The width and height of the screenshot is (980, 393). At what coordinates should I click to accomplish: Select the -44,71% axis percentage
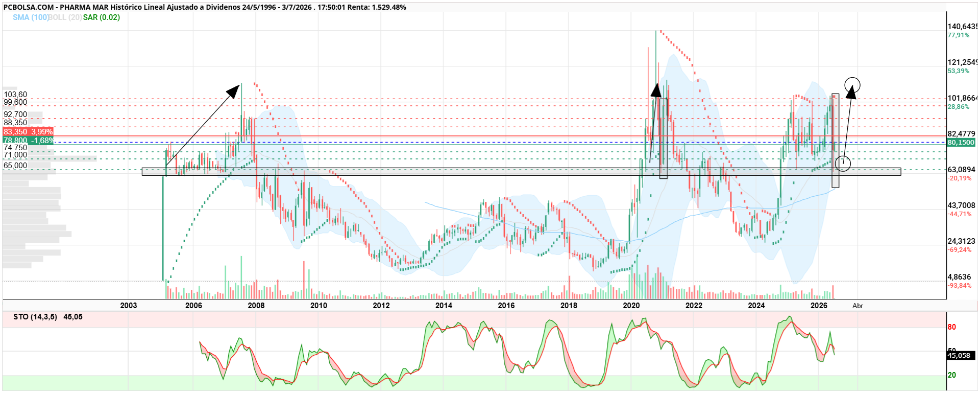[x=960, y=214]
